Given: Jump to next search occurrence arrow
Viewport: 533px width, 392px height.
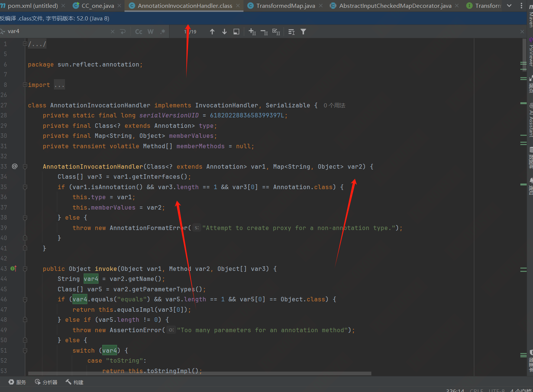Looking at the screenshot, I should coord(224,32).
